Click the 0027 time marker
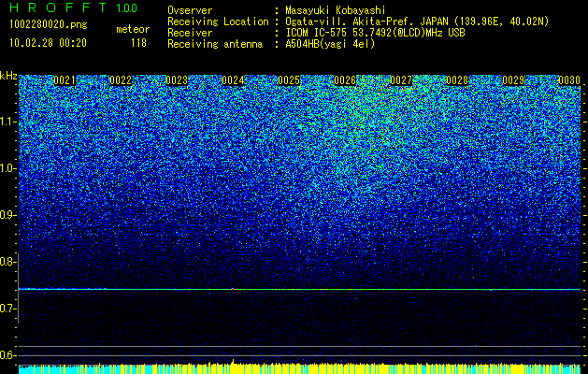This screenshot has width=588, height=374. (401, 80)
